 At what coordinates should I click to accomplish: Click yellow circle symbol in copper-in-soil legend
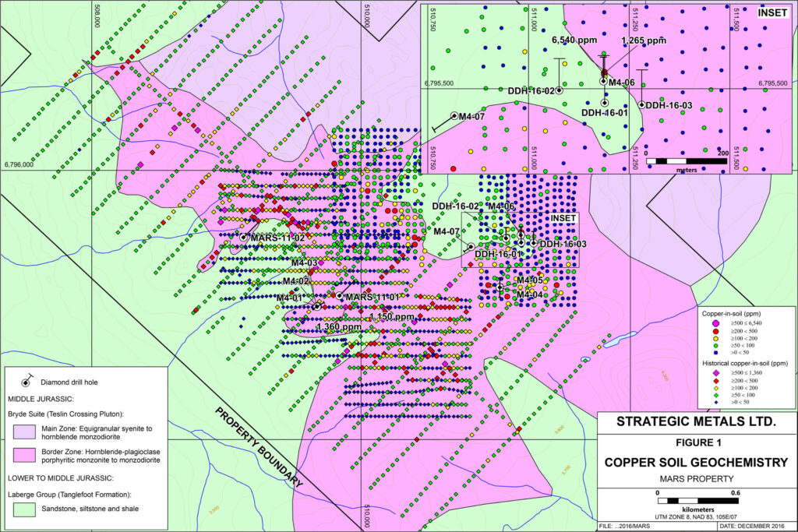[716, 338]
